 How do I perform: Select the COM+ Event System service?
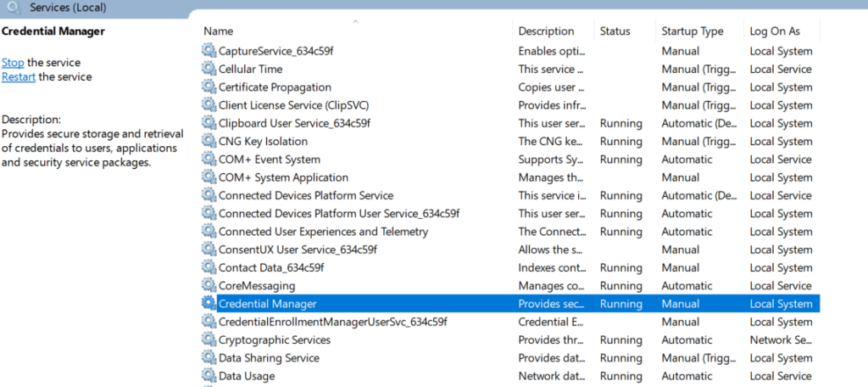coord(269,159)
